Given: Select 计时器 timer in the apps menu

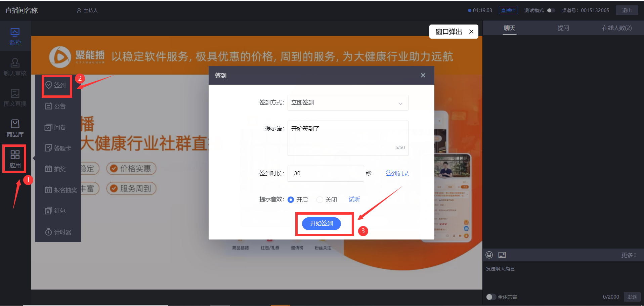Looking at the screenshot, I should [x=58, y=232].
